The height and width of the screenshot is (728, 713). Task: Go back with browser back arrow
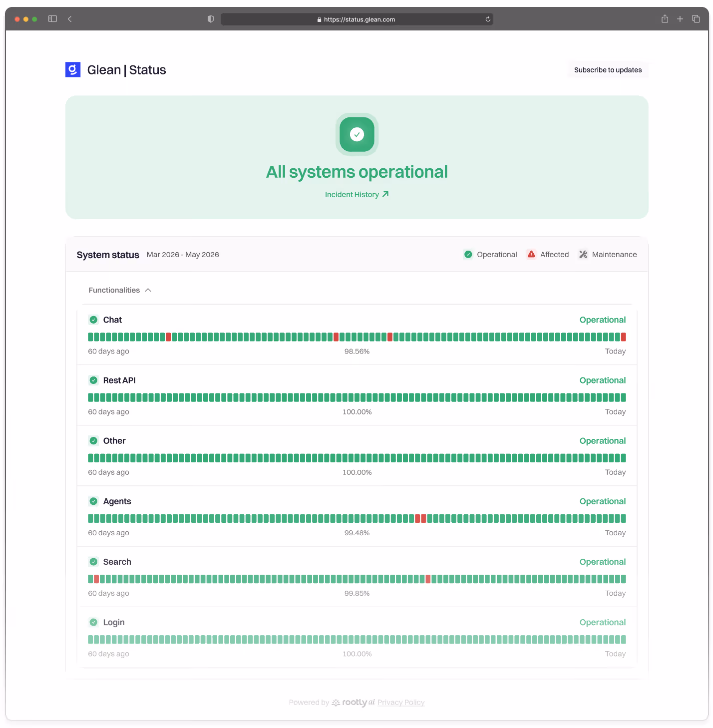(70, 19)
